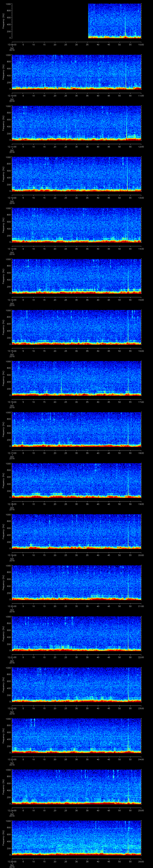The image size is (153, 868).
Task: Click the 10:00 end label of first spectrogram
Action: (141, 44)
